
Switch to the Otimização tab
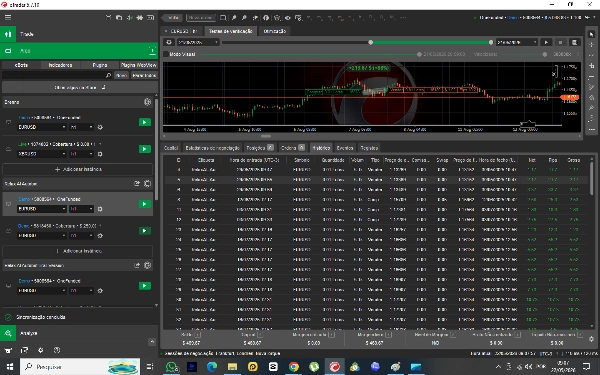click(275, 31)
